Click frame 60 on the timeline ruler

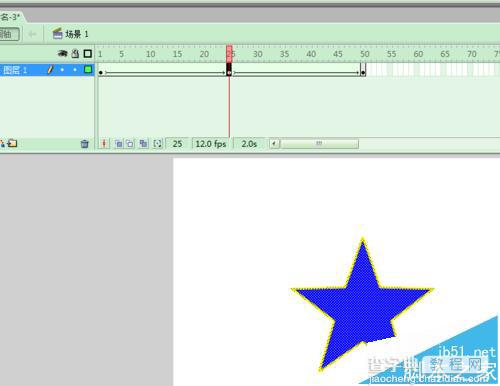point(418,54)
